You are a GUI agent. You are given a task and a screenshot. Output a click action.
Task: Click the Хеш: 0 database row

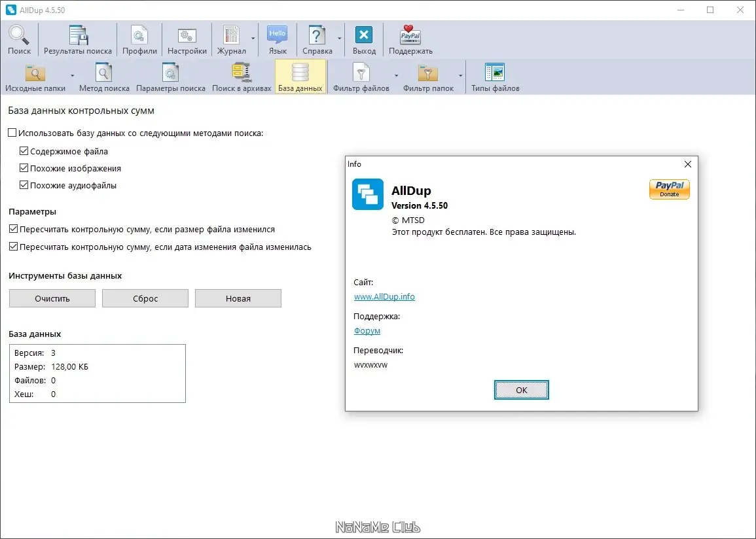[35, 394]
